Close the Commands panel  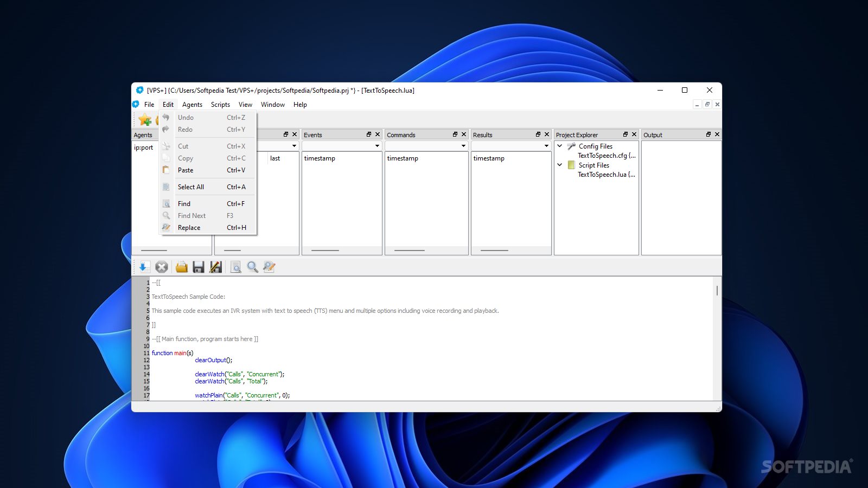tap(464, 134)
